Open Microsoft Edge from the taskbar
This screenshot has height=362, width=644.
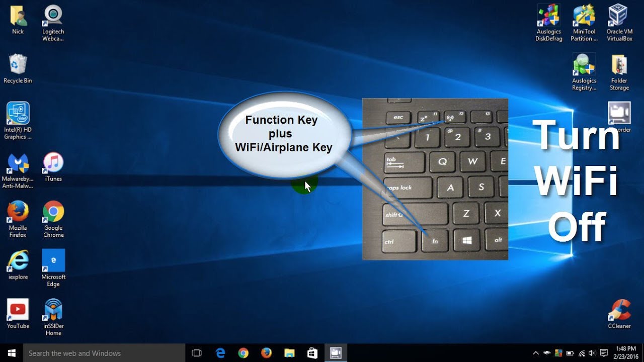220,353
